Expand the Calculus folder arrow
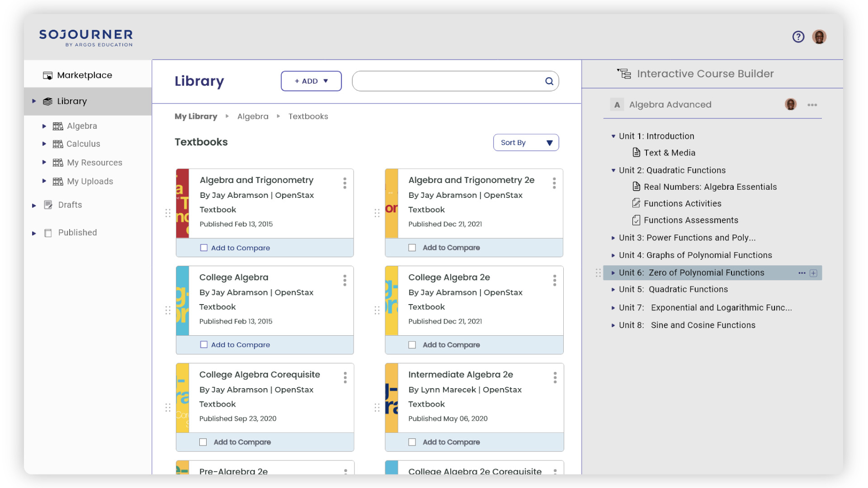 point(44,144)
